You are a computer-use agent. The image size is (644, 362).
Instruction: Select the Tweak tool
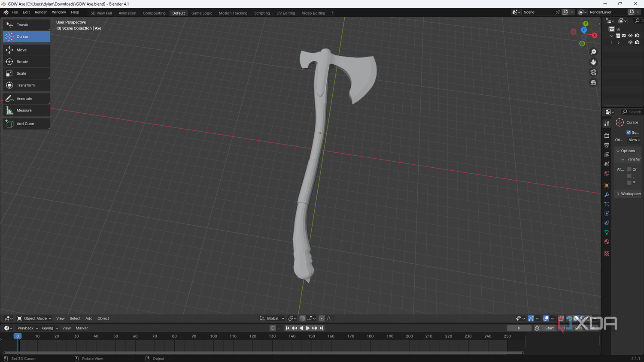point(27,25)
